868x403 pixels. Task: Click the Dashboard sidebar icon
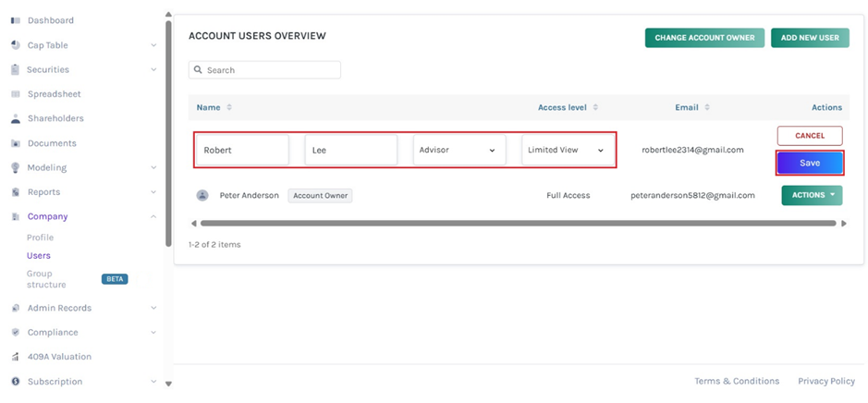pyautogui.click(x=16, y=20)
